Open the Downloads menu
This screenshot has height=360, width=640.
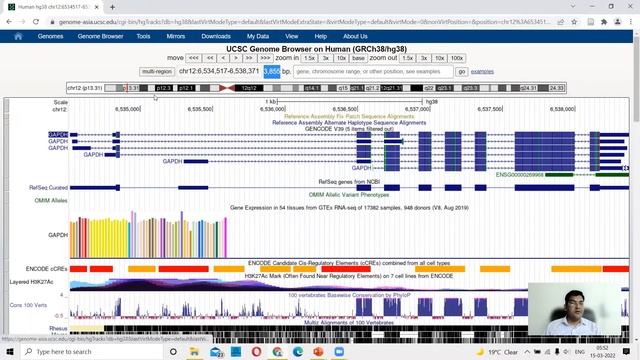216,36
